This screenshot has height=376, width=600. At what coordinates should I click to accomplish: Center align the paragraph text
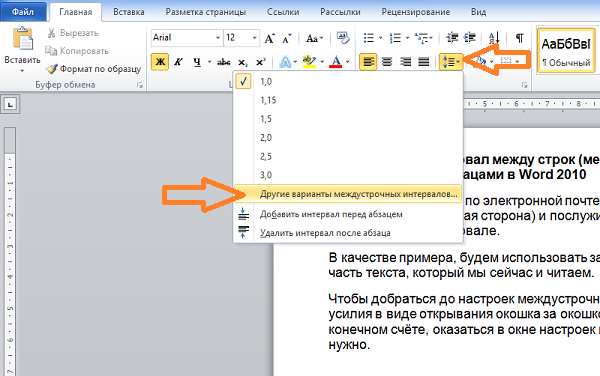click(x=387, y=62)
